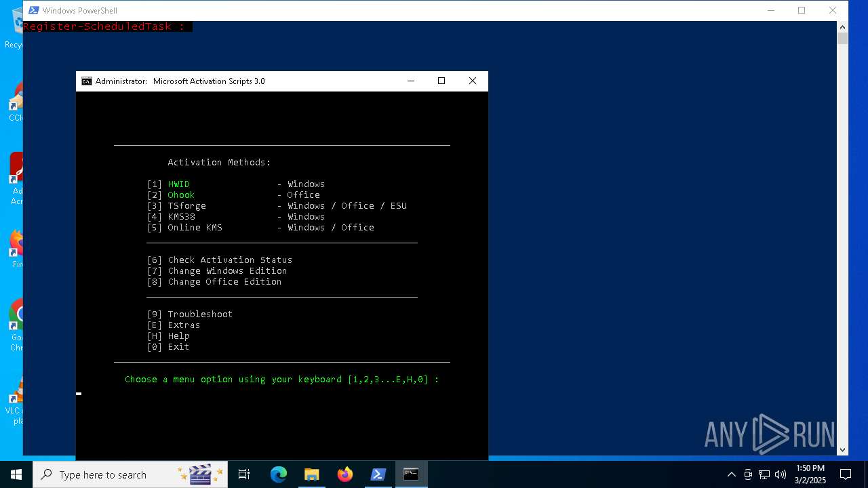This screenshot has width=868, height=488.
Task: Click the Extras menu line
Action: click(174, 325)
